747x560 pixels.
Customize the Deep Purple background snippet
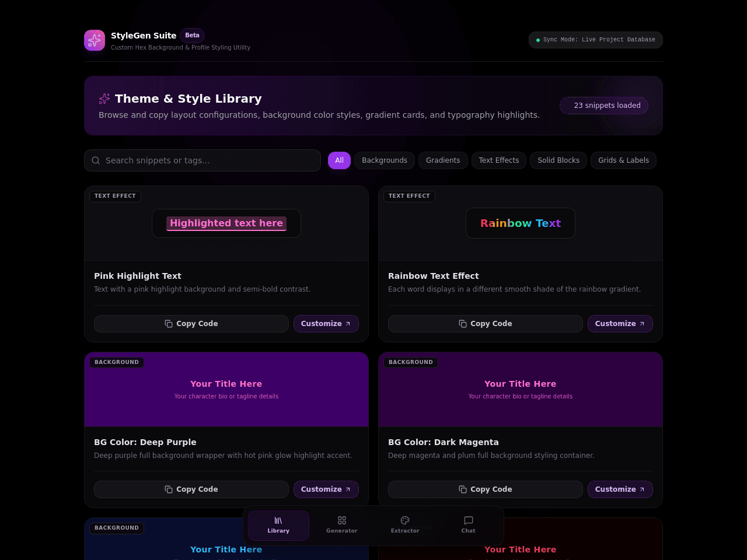pos(326,489)
